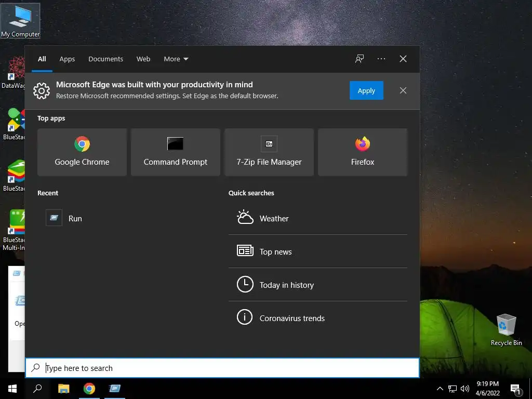Click the taskbar search magnifier icon
Screen dimensions: 532x399
(37, 389)
